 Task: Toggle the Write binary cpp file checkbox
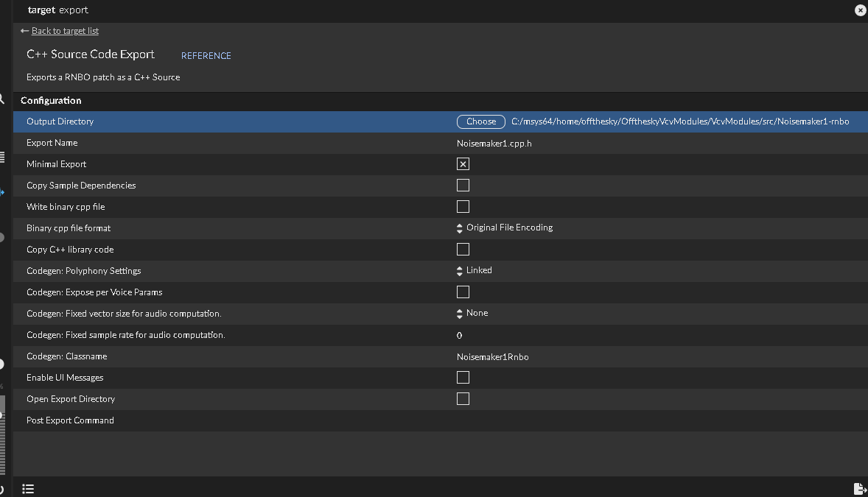[463, 207]
